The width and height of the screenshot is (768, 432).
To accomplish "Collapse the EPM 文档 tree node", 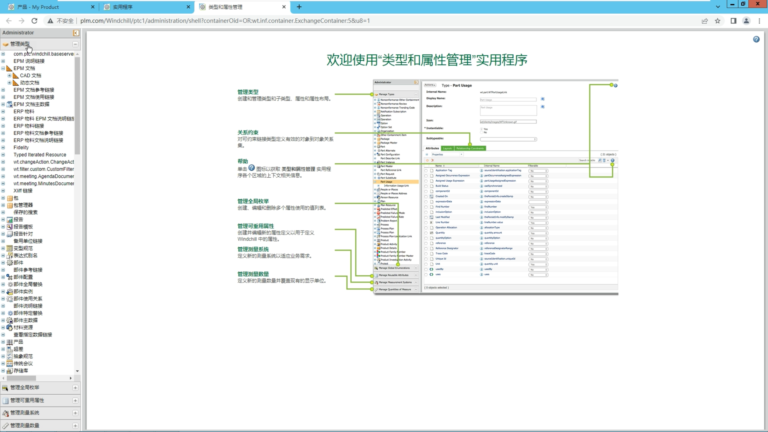I will (x=3, y=68).
